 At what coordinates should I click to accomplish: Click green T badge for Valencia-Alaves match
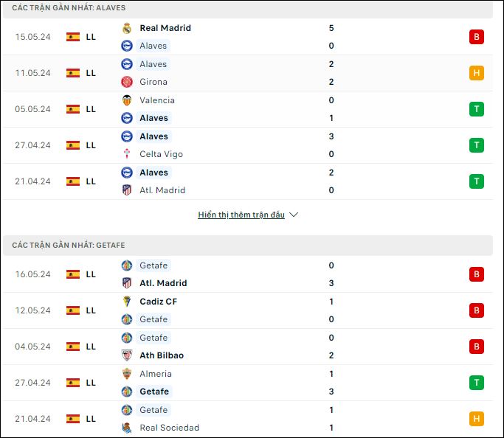coord(477,109)
